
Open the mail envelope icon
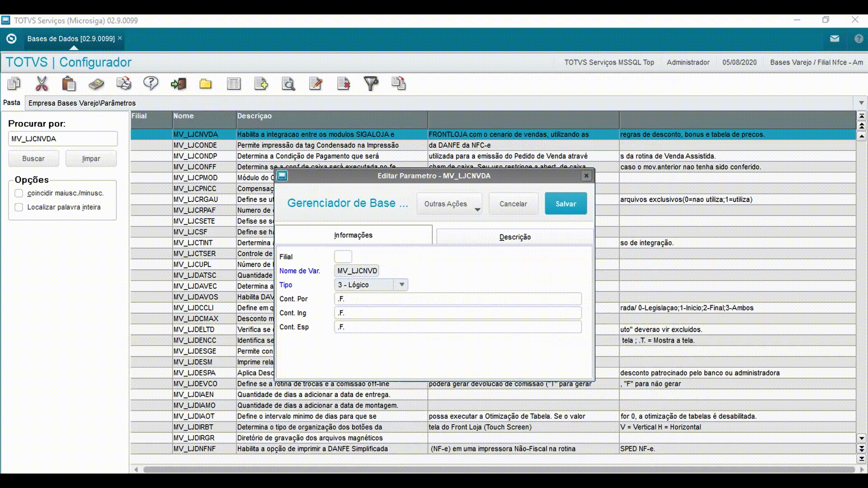(835, 39)
